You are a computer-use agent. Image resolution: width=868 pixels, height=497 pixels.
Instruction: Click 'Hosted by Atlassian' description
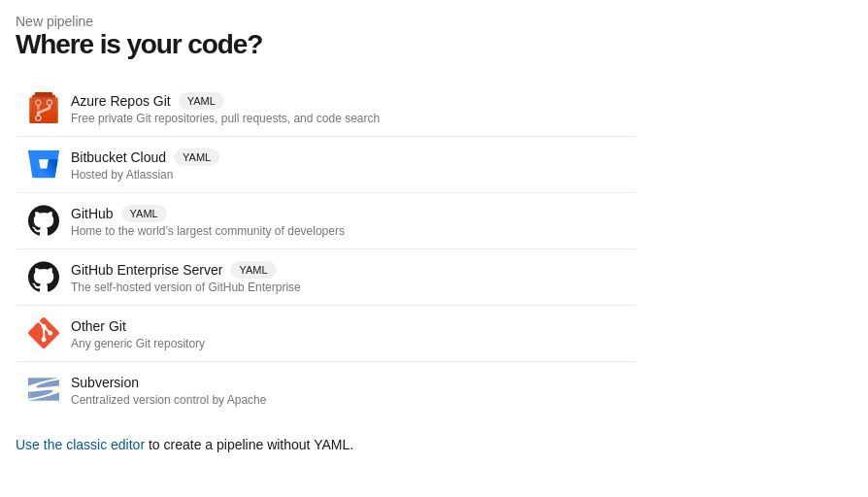pyautogui.click(x=121, y=175)
